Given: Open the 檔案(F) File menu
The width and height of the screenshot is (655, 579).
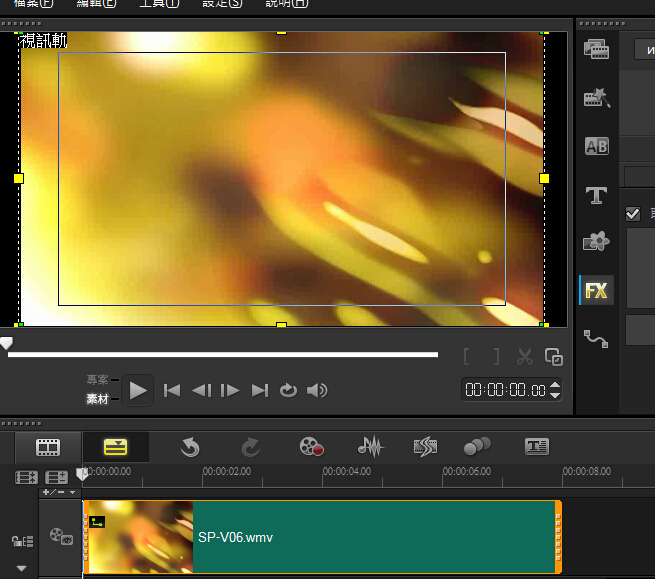Looking at the screenshot, I should tap(33, 4).
